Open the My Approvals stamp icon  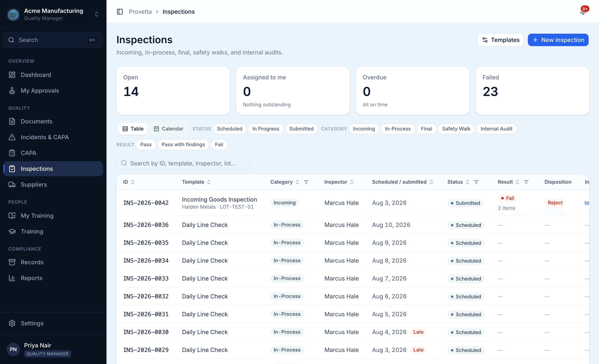[x=12, y=91]
